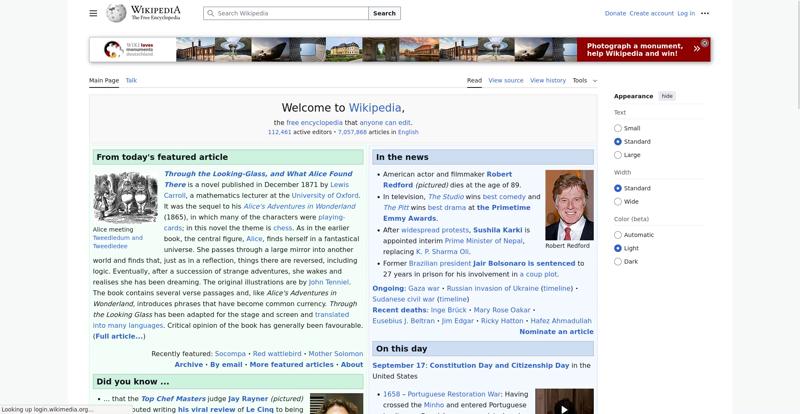The width and height of the screenshot is (800, 414).
Task: Open the Primetime Emmy Awards link
Action: pyautogui.click(x=457, y=213)
